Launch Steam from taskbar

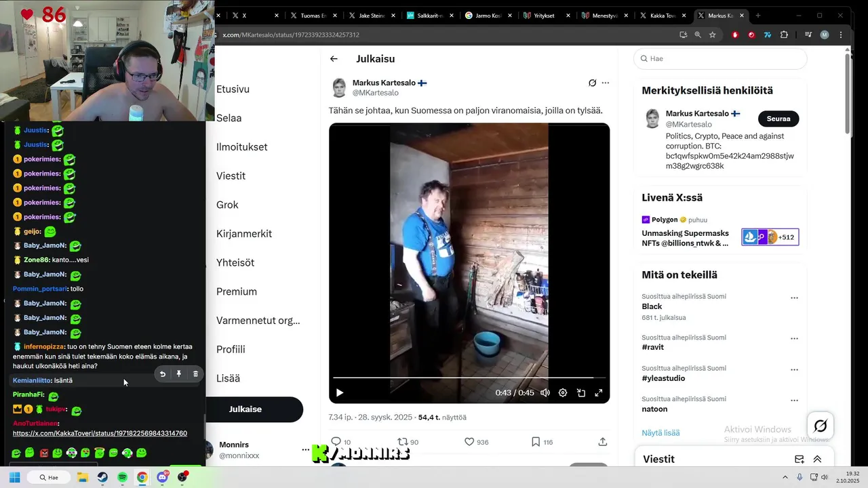pyautogui.click(x=102, y=477)
